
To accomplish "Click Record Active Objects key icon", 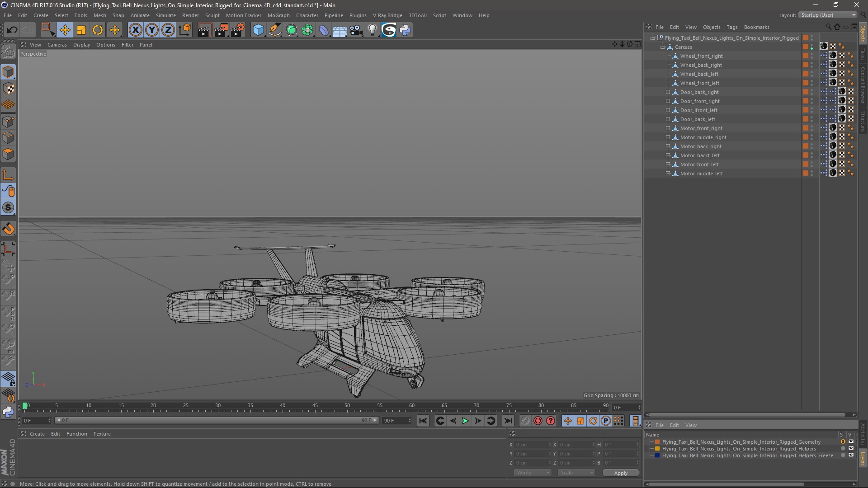I will pyautogui.click(x=525, y=421).
